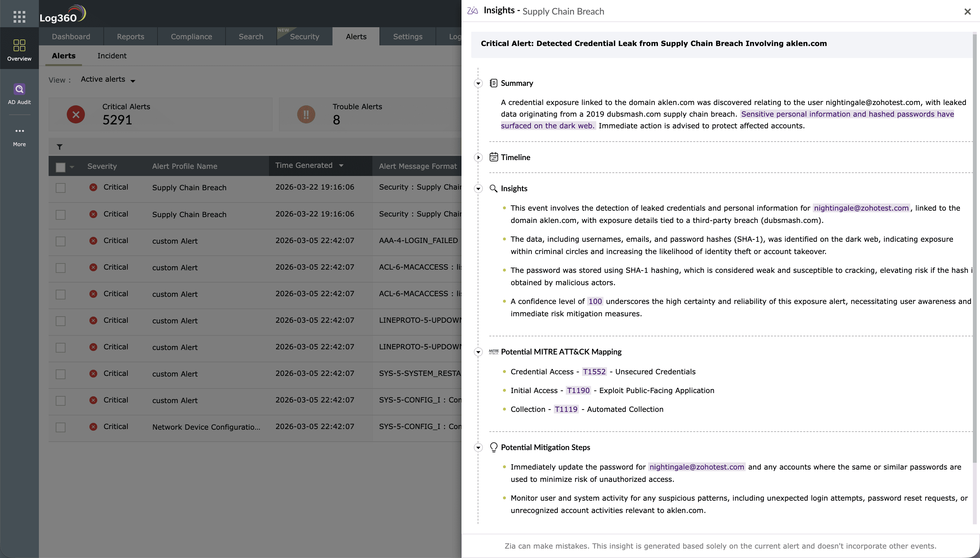The width and height of the screenshot is (980, 558).
Task: Tick the checkbox for first Supply Chain Breach row
Action: coord(61,188)
